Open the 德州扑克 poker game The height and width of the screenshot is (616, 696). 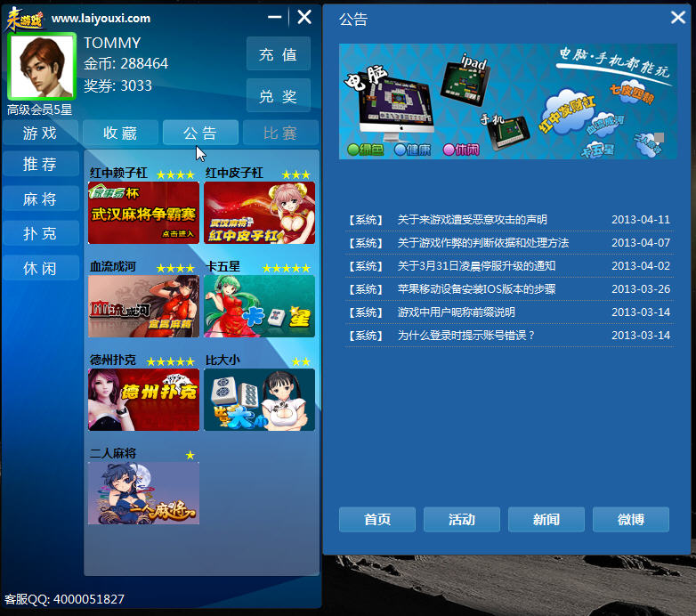point(143,400)
